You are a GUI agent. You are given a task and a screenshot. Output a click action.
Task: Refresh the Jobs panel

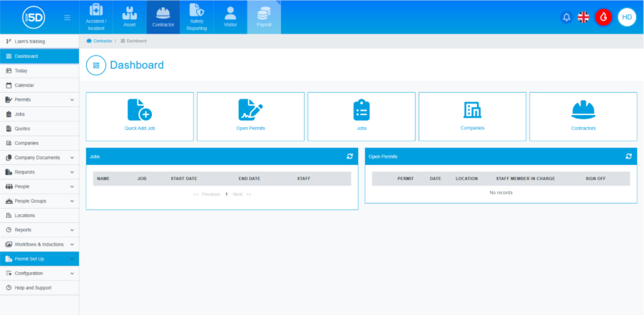[349, 156]
